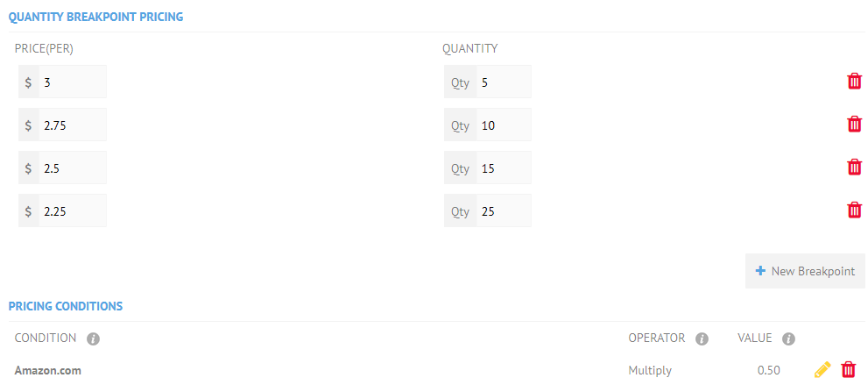Click the price field containing 3
868x392 pixels.
(x=72, y=82)
